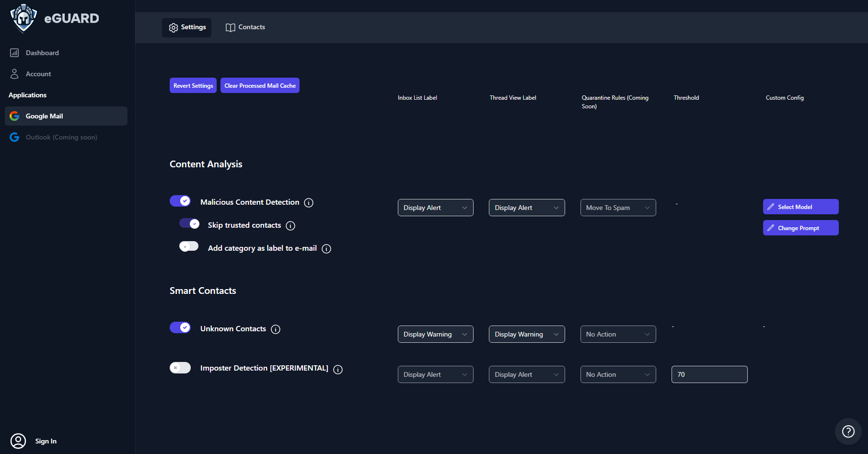Disable Unknown Contacts toggle

point(180,327)
